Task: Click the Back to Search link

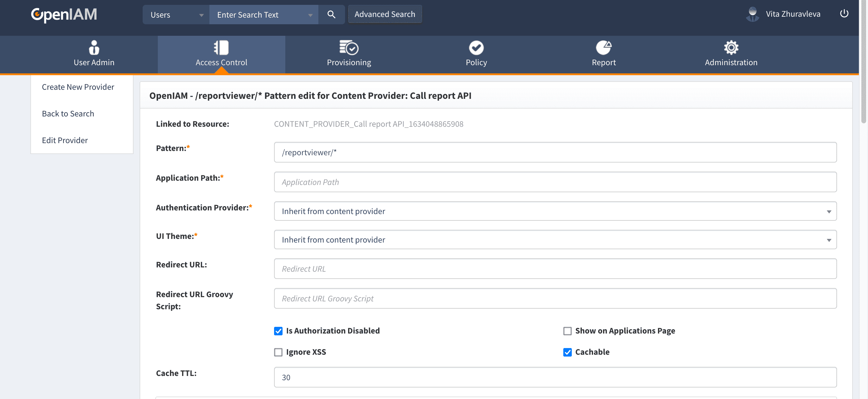Action: coord(68,113)
